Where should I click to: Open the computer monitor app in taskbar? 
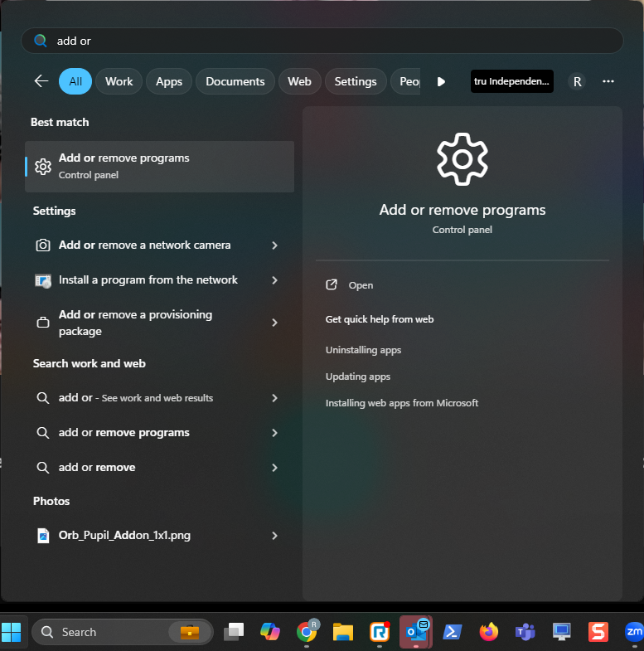tap(561, 632)
